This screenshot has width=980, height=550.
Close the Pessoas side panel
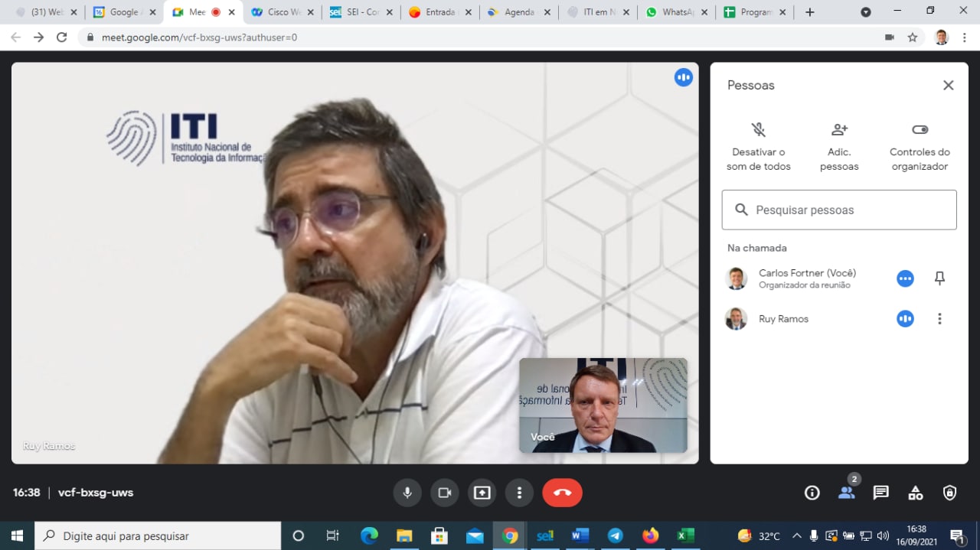pyautogui.click(x=948, y=85)
